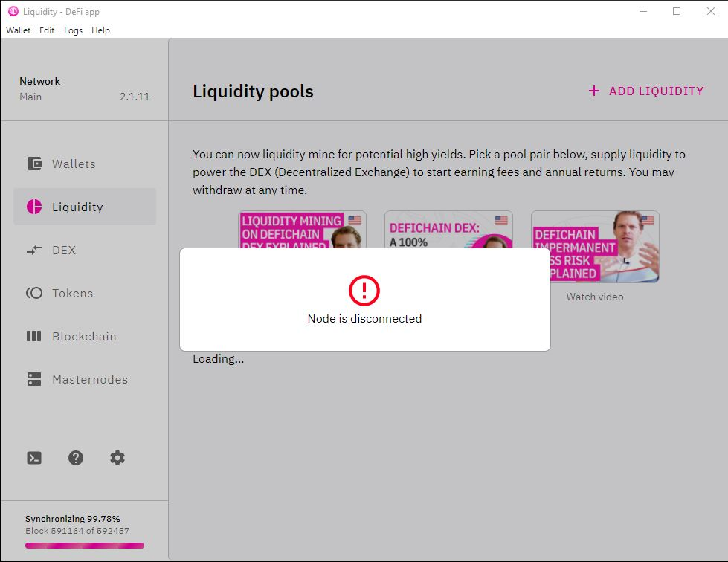Open the Logs menu
The image size is (728, 562).
pyautogui.click(x=73, y=30)
